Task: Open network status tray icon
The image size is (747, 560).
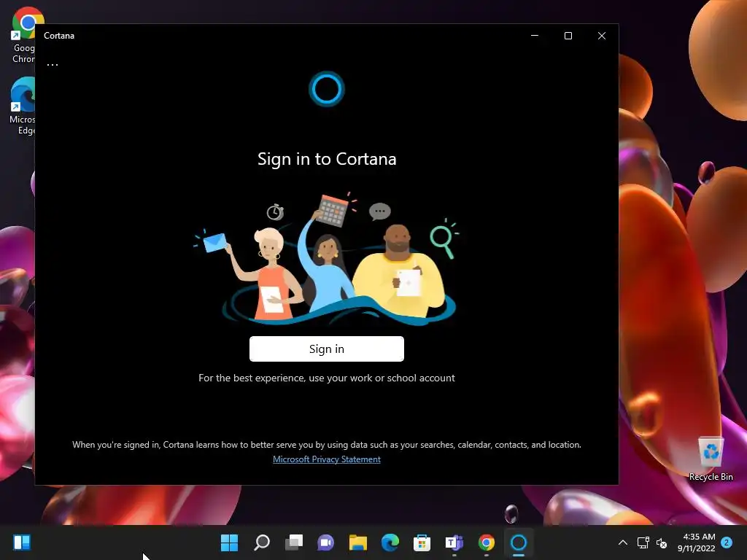Action: [643, 542]
